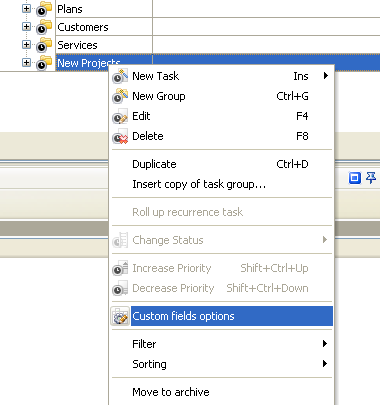Click the Edit pencil icon in the menu

tap(120, 116)
